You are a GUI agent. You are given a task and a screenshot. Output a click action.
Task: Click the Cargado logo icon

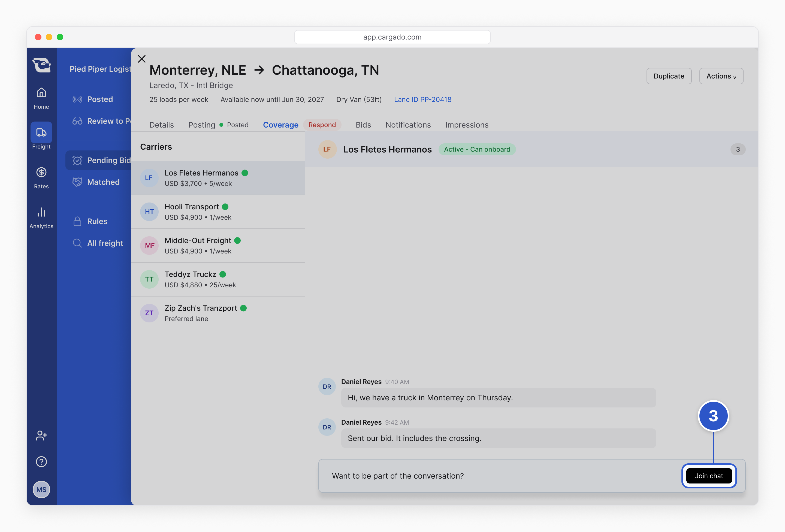tap(41, 65)
